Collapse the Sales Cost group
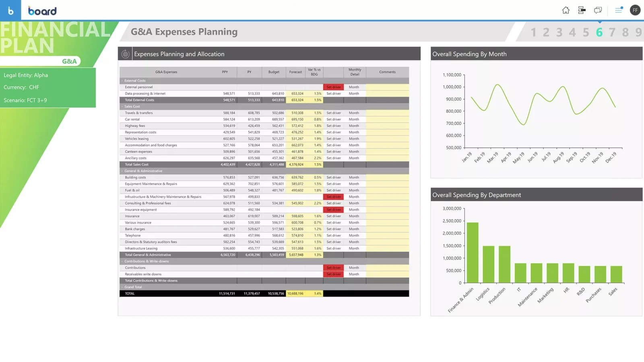Screen dimensions: 644x362 point(122,107)
